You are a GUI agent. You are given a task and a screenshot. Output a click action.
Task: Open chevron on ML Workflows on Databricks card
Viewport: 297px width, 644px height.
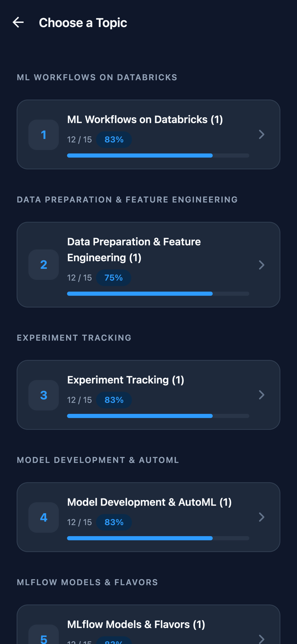tap(262, 135)
